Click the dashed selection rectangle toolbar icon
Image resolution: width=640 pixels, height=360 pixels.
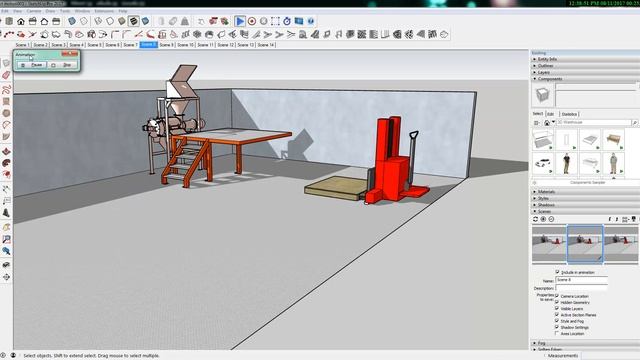276,21
